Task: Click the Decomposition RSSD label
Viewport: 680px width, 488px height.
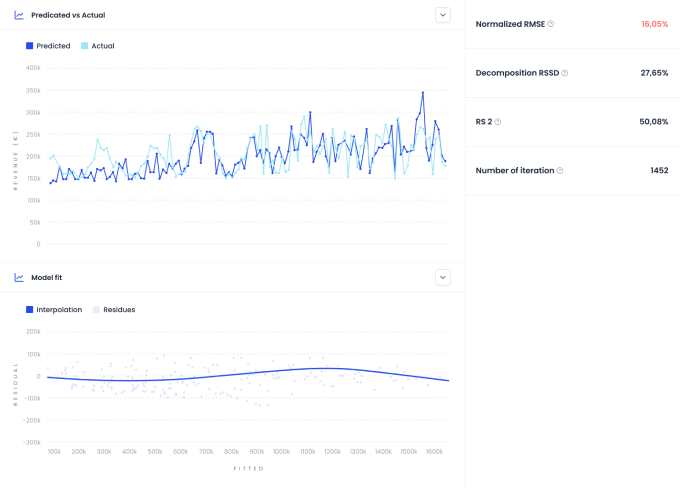Action: (x=517, y=73)
